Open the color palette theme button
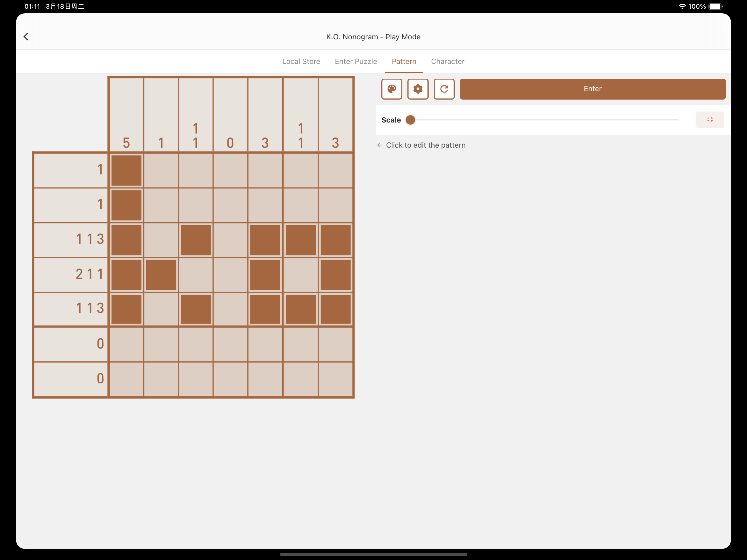The height and width of the screenshot is (560, 747). (391, 89)
